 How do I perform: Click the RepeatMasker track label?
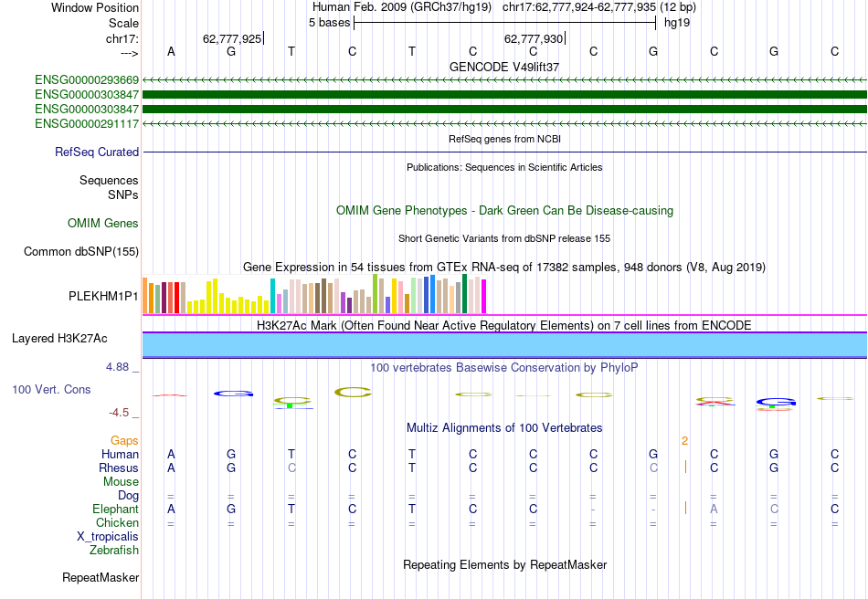(101, 578)
